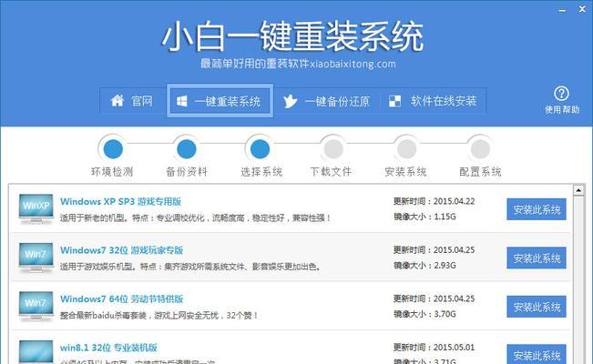Install the Windows XP SP3 system
The height and width of the screenshot is (364, 593).
point(537,209)
